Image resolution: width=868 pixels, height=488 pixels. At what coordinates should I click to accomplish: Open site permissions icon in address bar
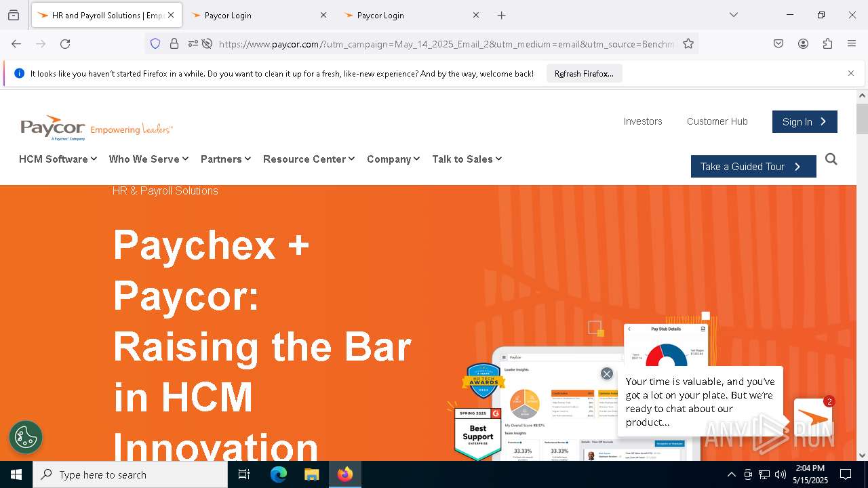[x=193, y=44]
